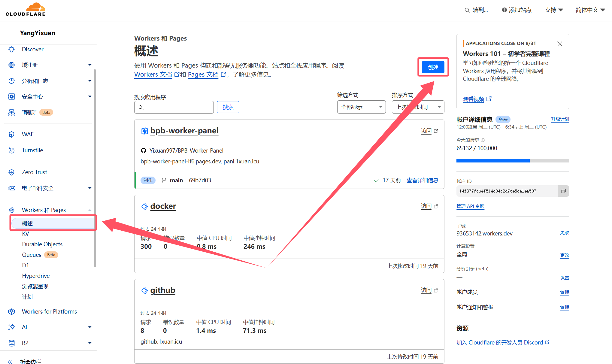
Task: Expand the 安全中心 sidebar section
Action: (89, 97)
